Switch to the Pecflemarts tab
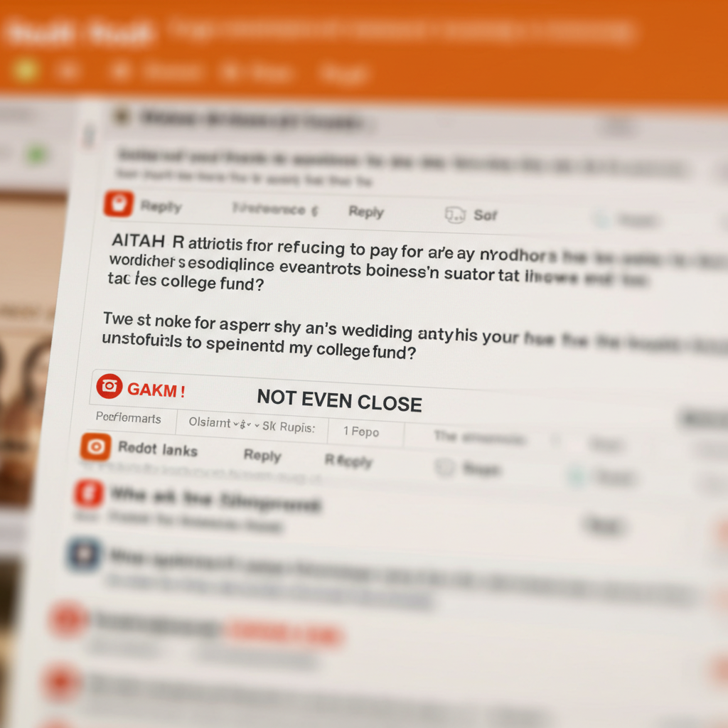The height and width of the screenshot is (728, 728). point(128,417)
